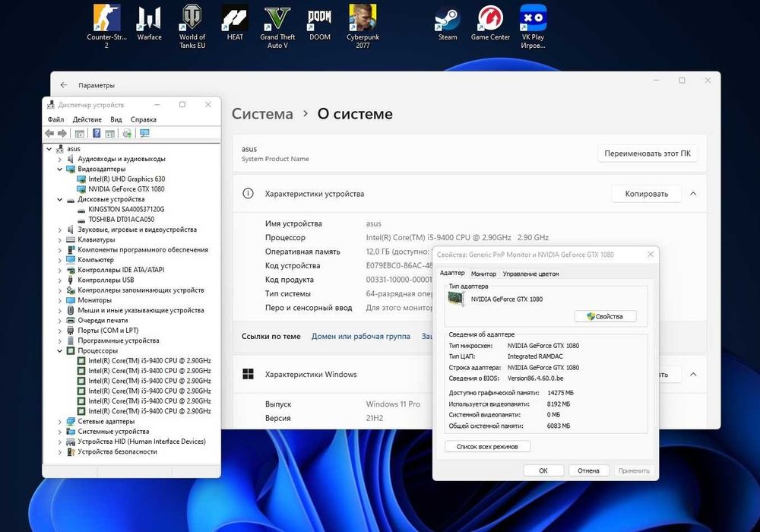Collapse Характеристики устройства section chevron
The width and height of the screenshot is (760, 532).
pyautogui.click(x=693, y=193)
